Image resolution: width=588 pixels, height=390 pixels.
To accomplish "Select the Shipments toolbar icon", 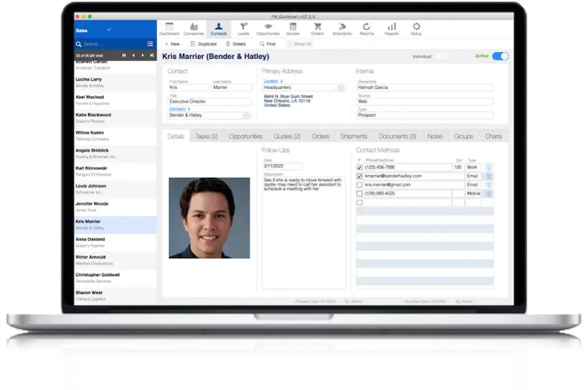I will (x=342, y=28).
